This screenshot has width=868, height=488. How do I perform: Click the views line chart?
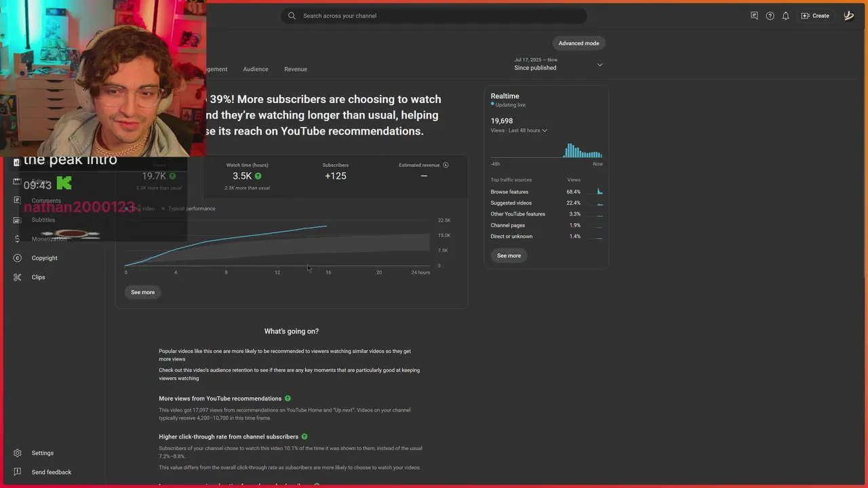(278, 243)
